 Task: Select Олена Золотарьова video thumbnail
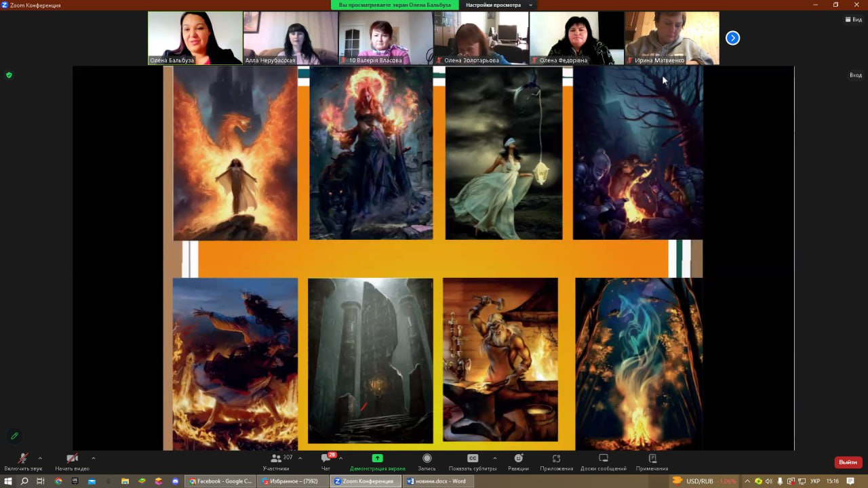pos(481,38)
